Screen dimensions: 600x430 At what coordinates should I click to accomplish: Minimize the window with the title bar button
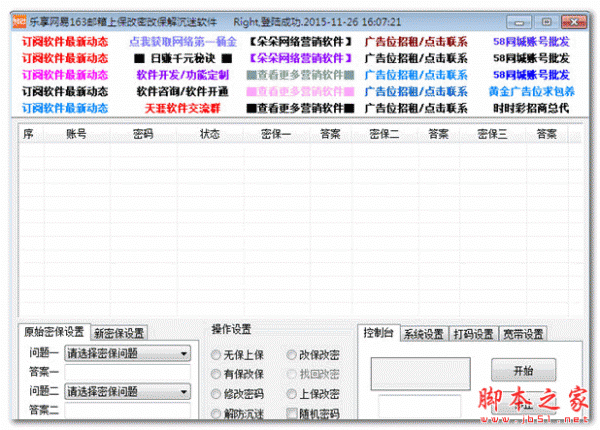pos(519,22)
